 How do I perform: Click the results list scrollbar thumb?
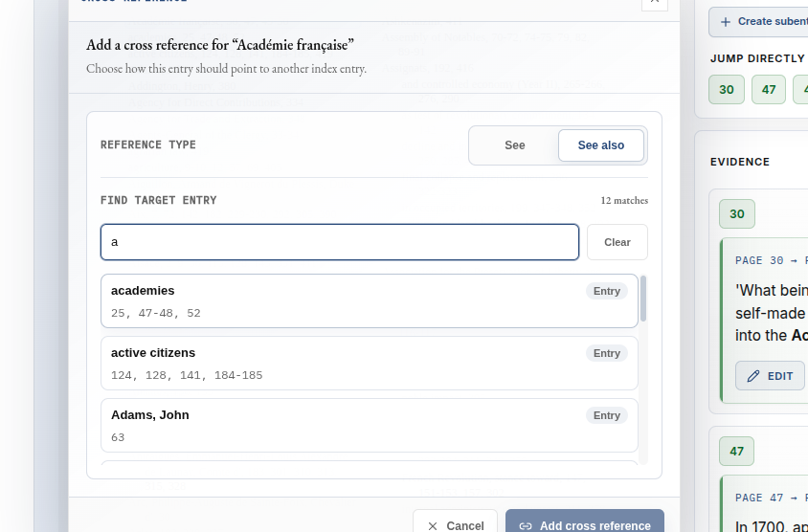[643, 299]
